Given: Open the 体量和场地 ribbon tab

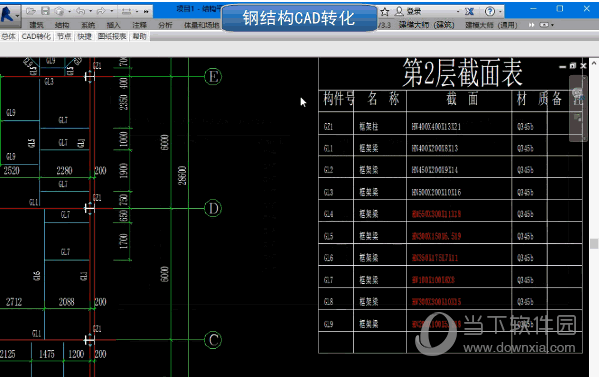Looking at the screenshot, I should [x=201, y=25].
